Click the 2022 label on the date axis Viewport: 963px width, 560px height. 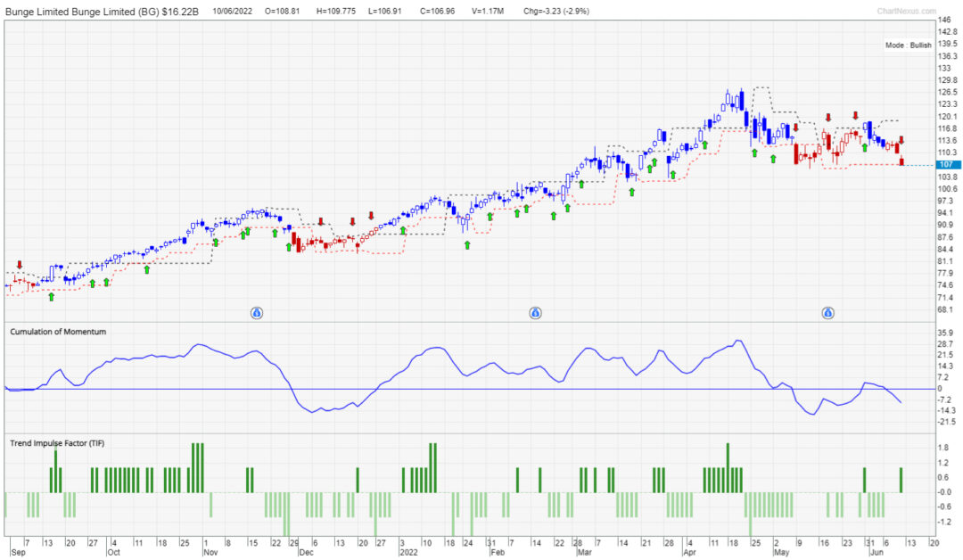coord(409,553)
